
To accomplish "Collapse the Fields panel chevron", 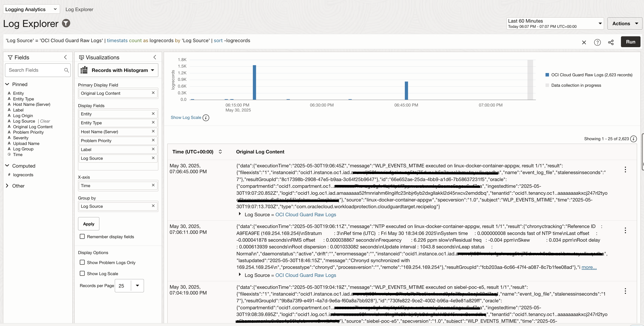I will click(65, 57).
